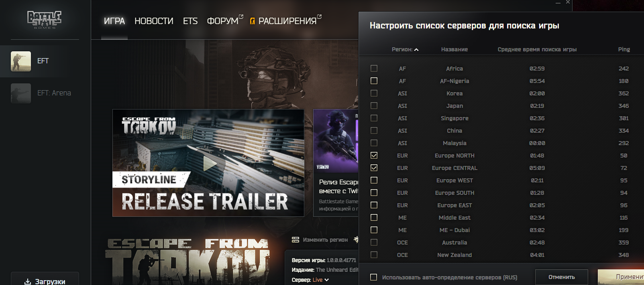The width and height of the screenshot is (644, 285).
Task: Uncheck the Europe NORTH server
Action: 374,156
